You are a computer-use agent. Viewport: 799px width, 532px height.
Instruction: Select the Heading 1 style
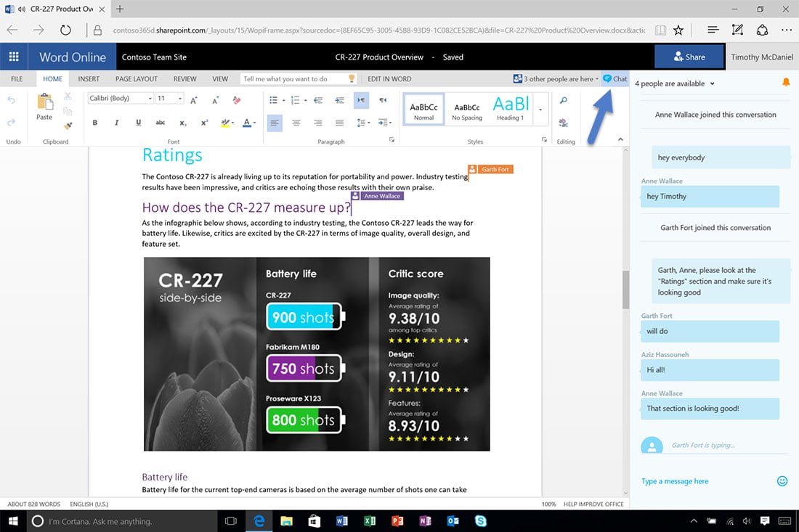(511, 109)
